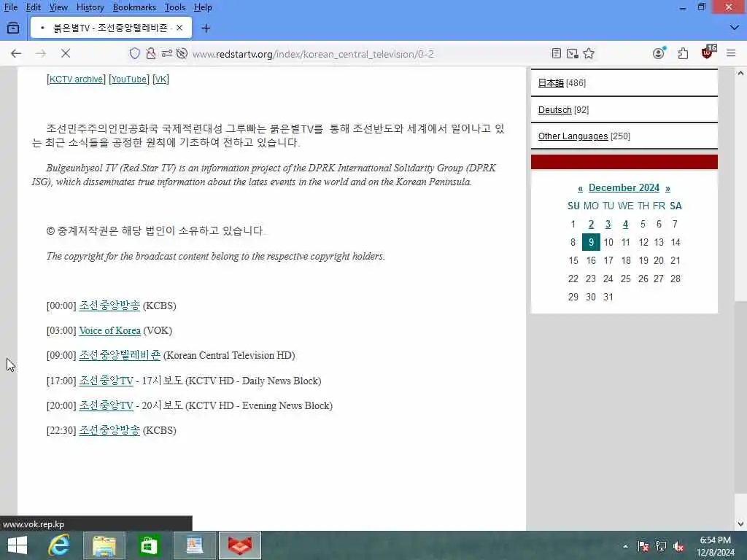Open the Windows Start button
Image resolution: width=747 pixels, height=560 pixels.
18,545
